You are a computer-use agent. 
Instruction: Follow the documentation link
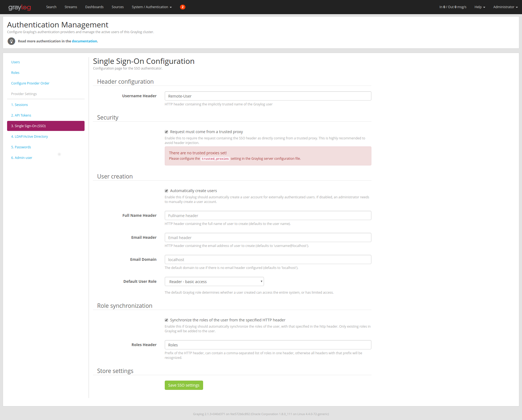(x=84, y=41)
